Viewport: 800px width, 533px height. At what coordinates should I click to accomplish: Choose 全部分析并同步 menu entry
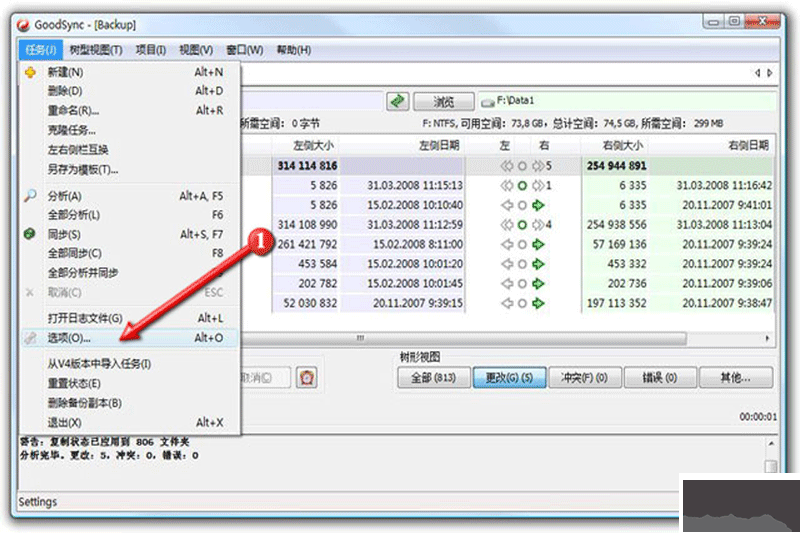click(x=130, y=273)
